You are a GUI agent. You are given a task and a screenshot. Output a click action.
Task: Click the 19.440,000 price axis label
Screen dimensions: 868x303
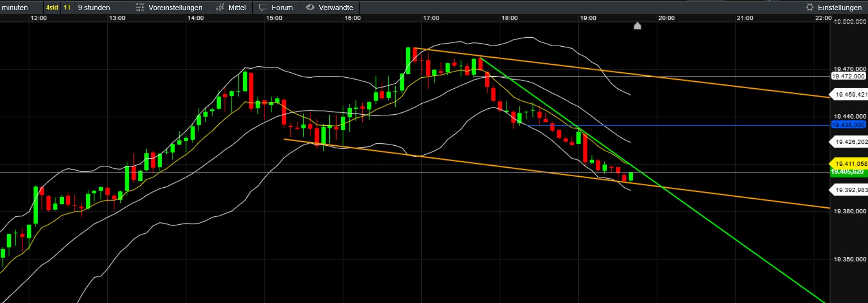click(850, 116)
